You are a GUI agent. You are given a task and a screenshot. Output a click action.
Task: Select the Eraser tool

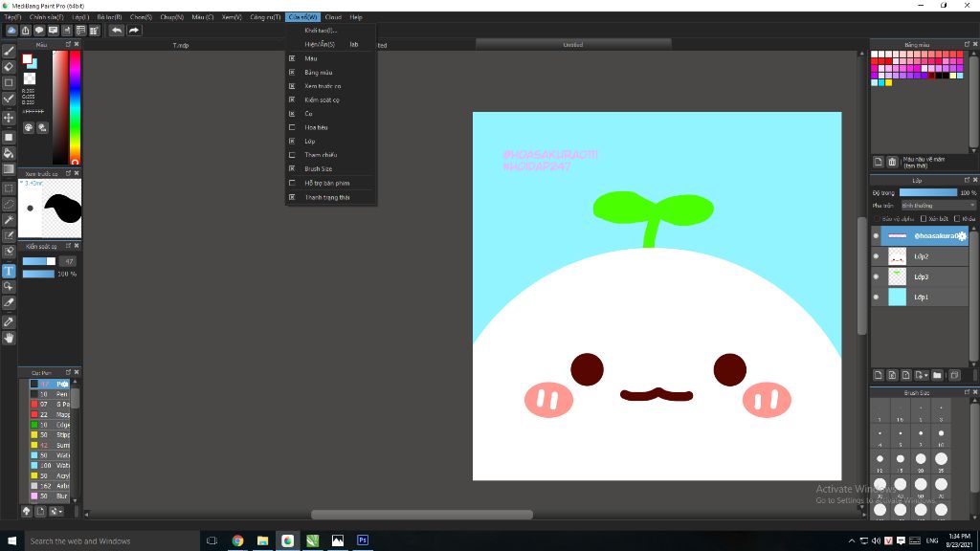(x=9, y=67)
